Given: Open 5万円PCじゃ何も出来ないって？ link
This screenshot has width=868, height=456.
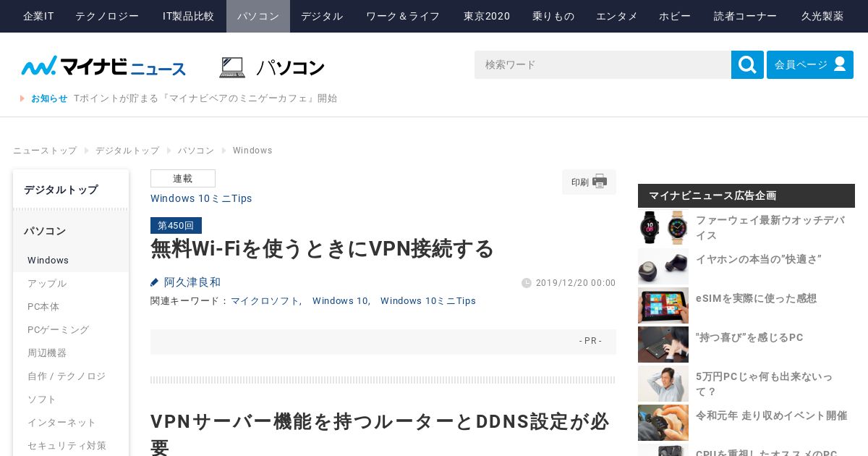Looking at the screenshot, I should [764, 384].
